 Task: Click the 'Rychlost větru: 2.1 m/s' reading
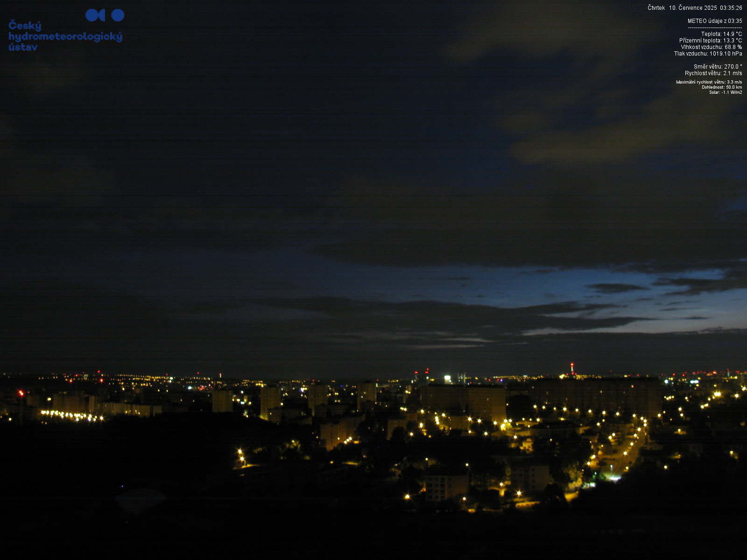713,73
